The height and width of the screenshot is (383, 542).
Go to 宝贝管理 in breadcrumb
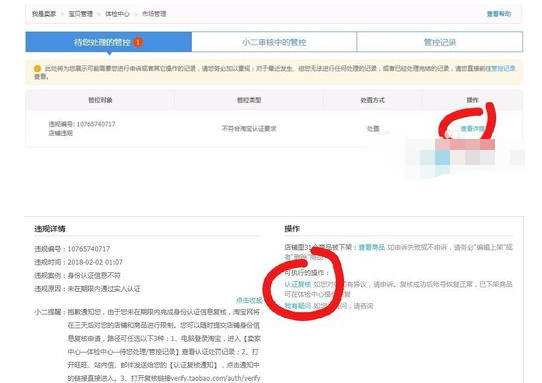[x=81, y=14]
